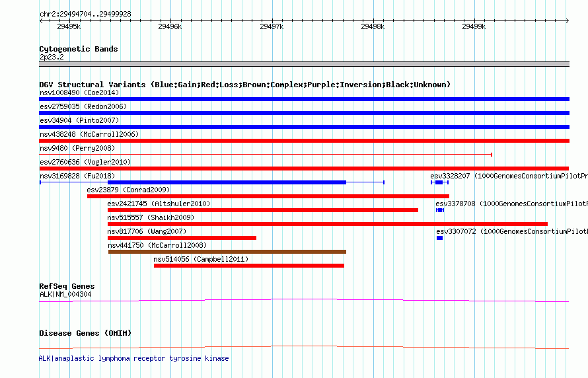This screenshot has width=588, height=378.
Task: Select the orange OMIM disease gene line
Action: (x=304, y=347)
